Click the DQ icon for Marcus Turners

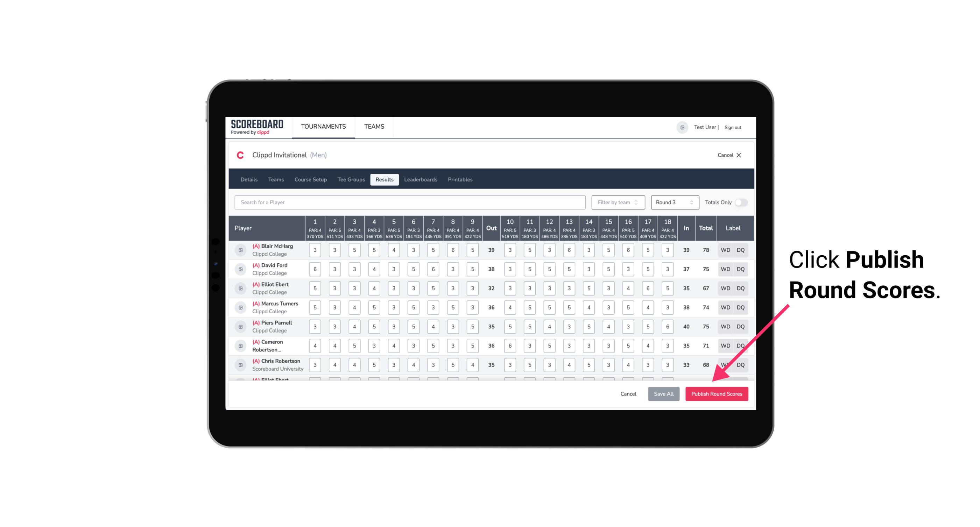[741, 307]
